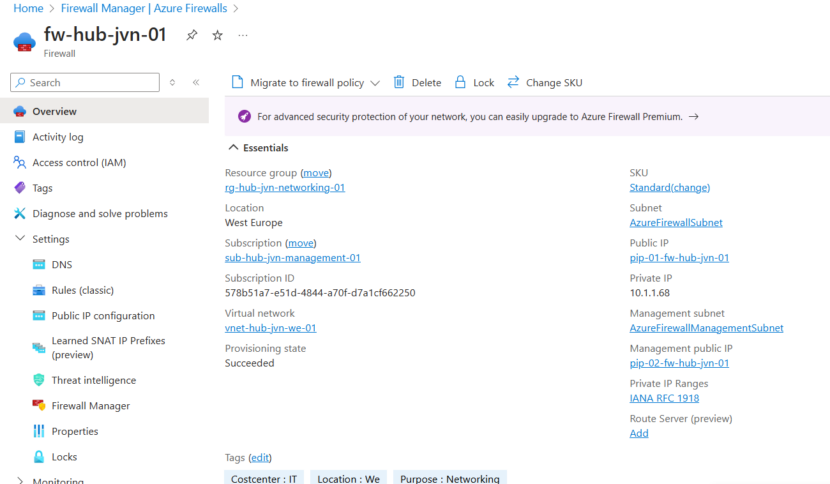This screenshot has height=484, width=830.
Task: Open Public IP configuration page
Action: coord(104,316)
